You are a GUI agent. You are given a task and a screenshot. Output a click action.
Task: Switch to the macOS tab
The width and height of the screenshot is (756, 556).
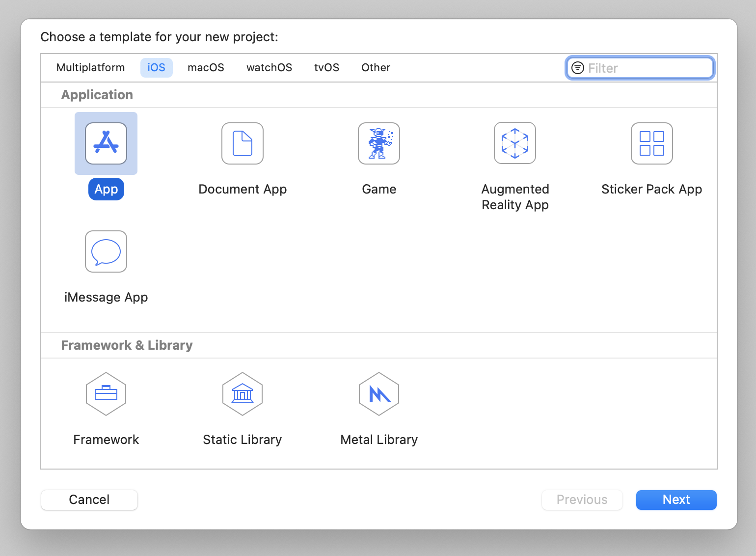point(206,68)
